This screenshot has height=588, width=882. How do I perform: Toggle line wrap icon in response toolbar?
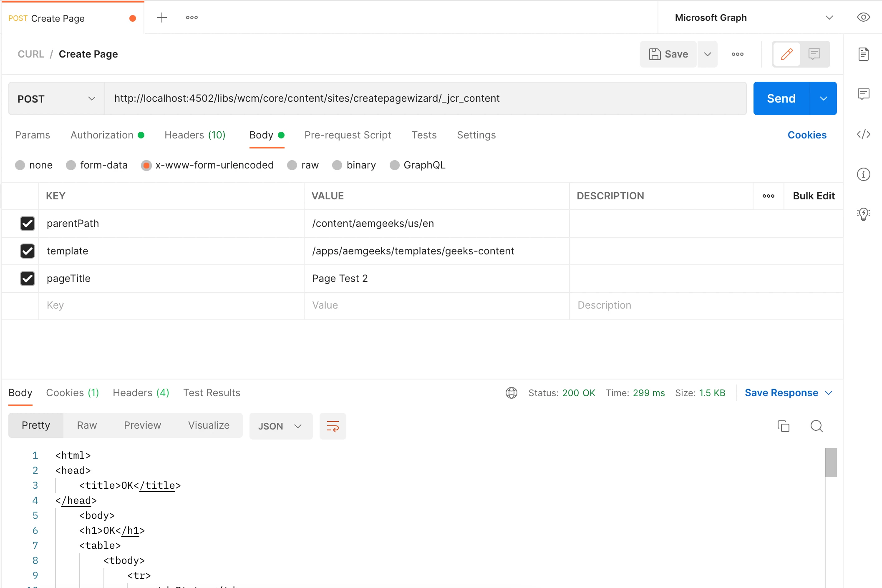point(333,426)
